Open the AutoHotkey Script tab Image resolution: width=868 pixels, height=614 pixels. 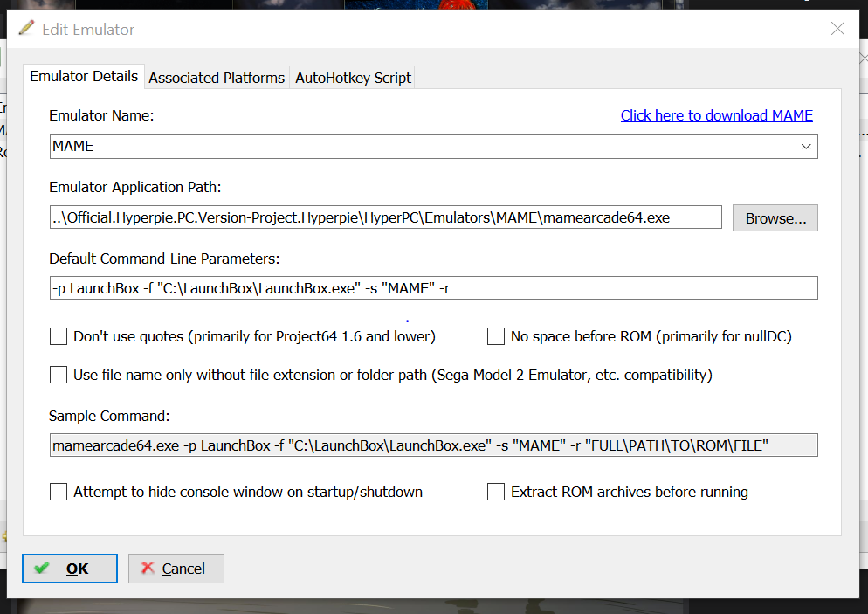(353, 78)
